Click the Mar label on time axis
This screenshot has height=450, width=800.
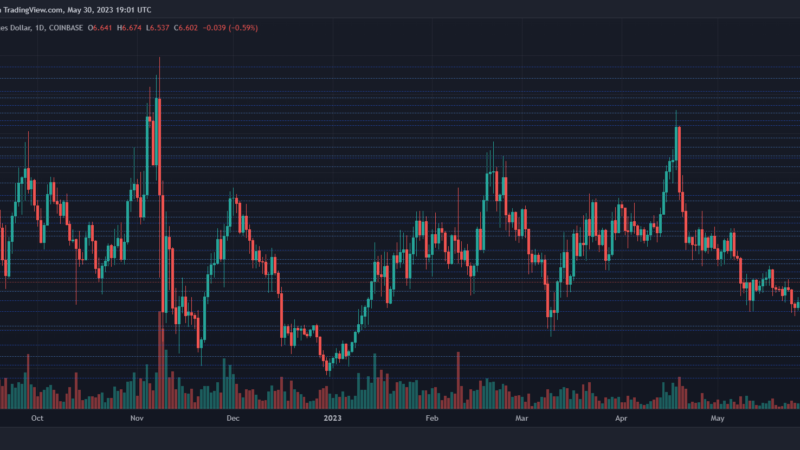click(x=521, y=418)
